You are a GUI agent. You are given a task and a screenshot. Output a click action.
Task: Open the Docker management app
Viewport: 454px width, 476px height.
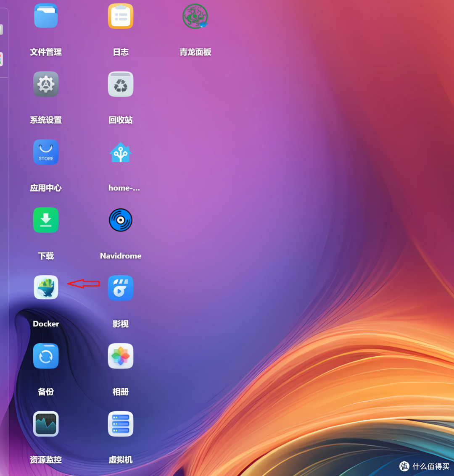(x=46, y=288)
